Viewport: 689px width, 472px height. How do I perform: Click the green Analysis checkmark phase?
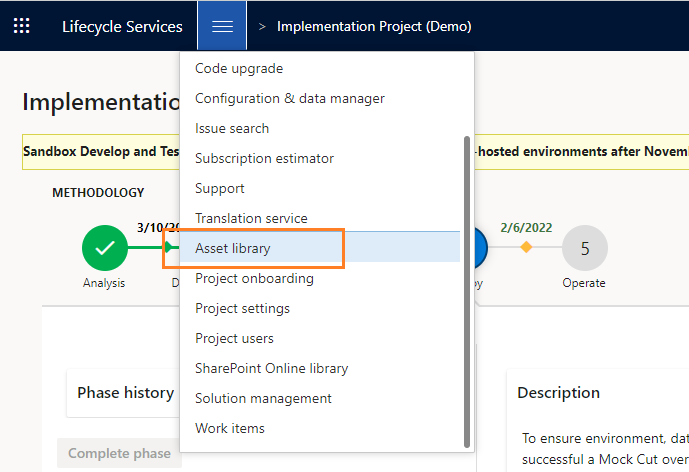tap(105, 248)
